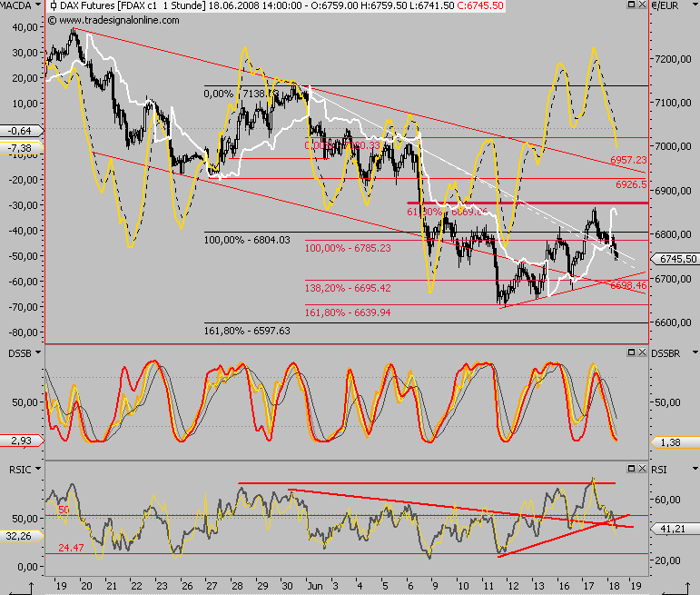Image resolution: width=700 pixels, height=595 pixels.
Task: Click the 32,26 RSIC value marker
Action: tap(22, 536)
